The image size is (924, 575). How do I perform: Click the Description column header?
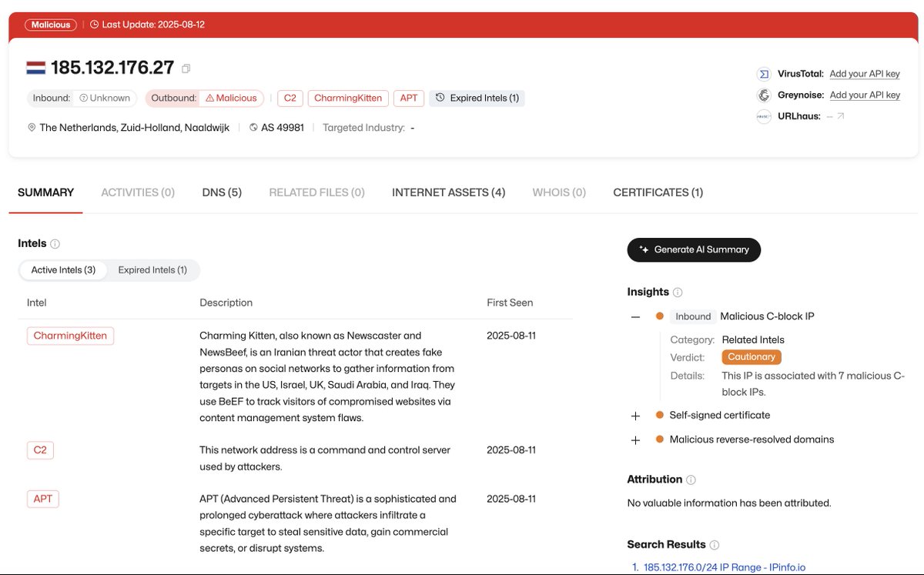(226, 303)
